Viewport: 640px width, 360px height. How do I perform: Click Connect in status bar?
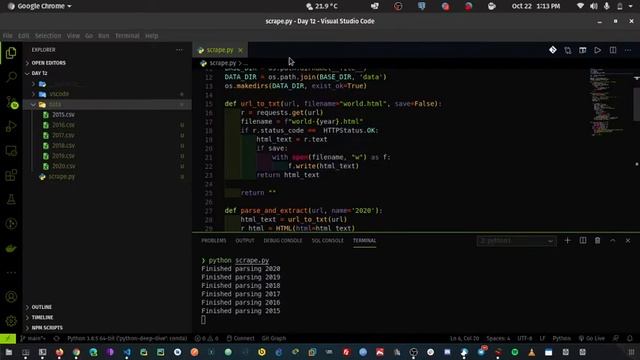click(x=240, y=338)
